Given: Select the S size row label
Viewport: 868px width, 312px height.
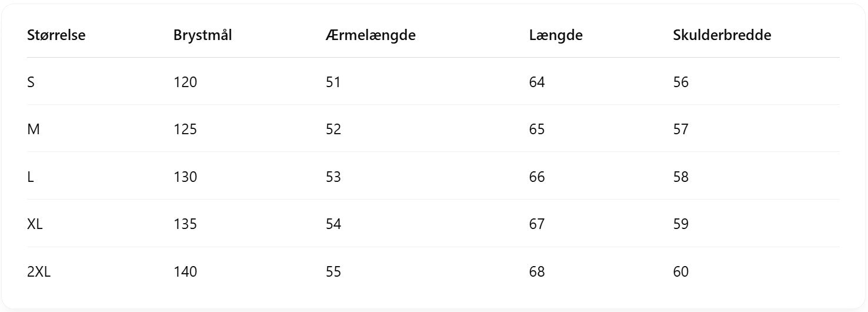Looking at the screenshot, I should [x=31, y=82].
